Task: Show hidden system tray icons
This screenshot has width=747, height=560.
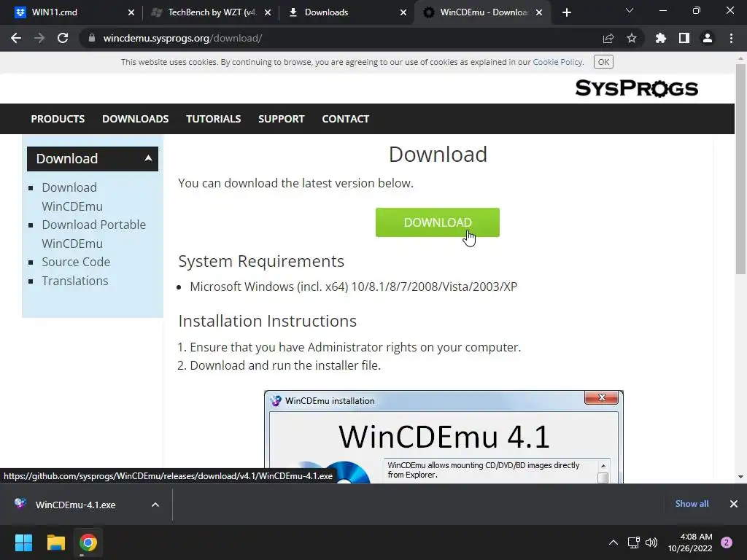Action: pyautogui.click(x=614, y=542)
